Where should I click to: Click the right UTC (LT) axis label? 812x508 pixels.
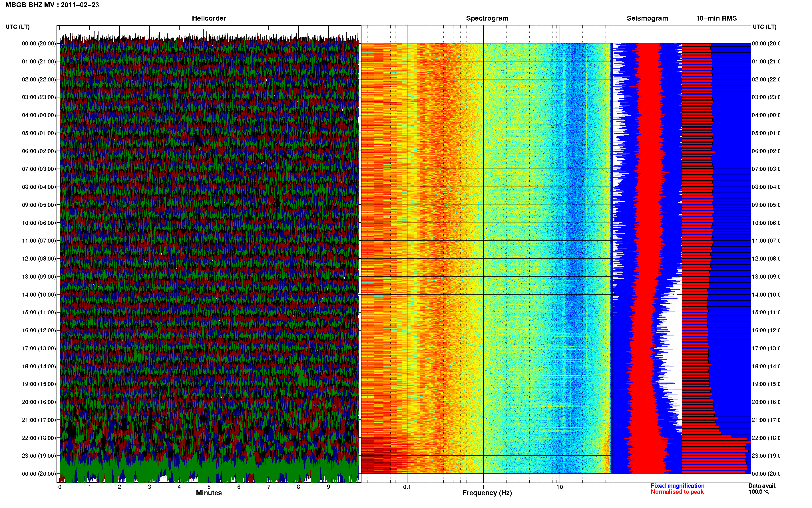[x=764, y=27]
